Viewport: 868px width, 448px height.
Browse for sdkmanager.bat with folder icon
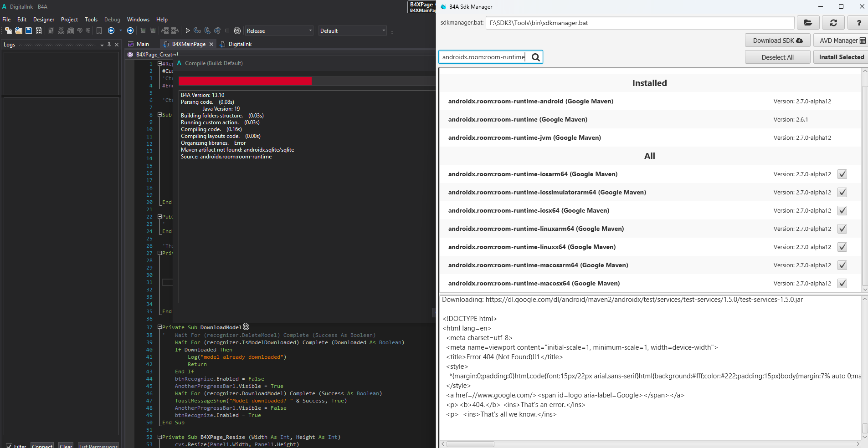(808, 23)
